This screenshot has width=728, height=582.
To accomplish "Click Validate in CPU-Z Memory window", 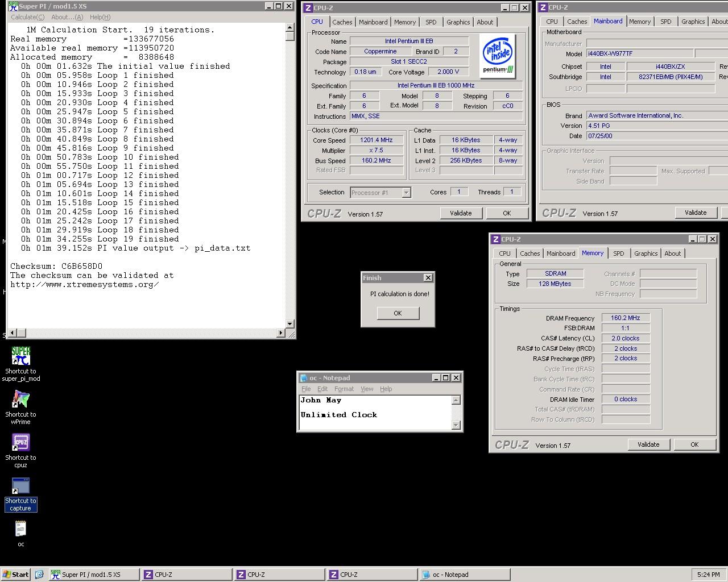I will 648,444.
